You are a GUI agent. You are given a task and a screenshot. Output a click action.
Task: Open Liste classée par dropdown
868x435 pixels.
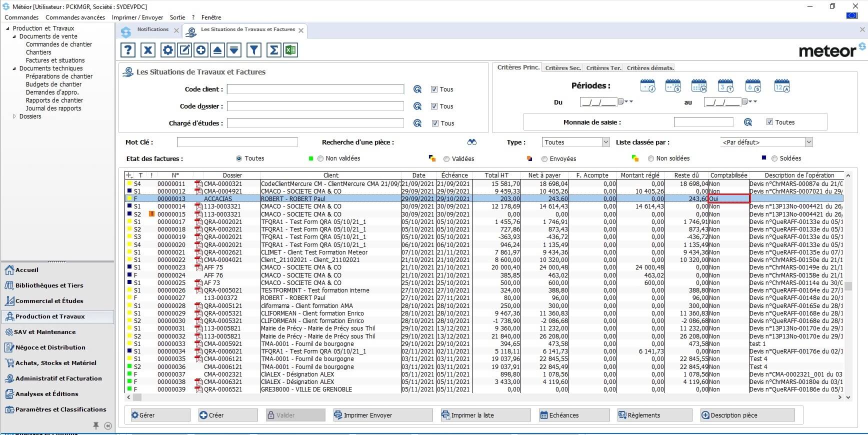808,142
